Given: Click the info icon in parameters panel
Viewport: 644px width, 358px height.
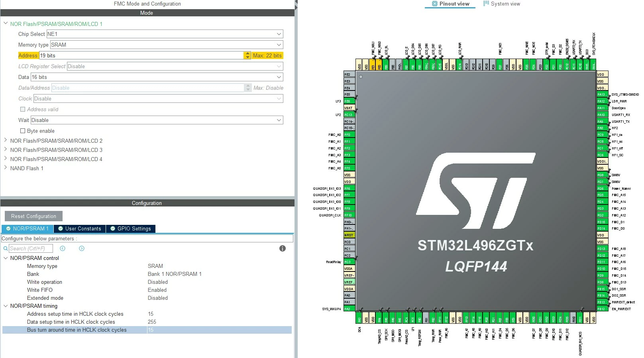Looking at the screenshot, I should click(x=283, y=248).
